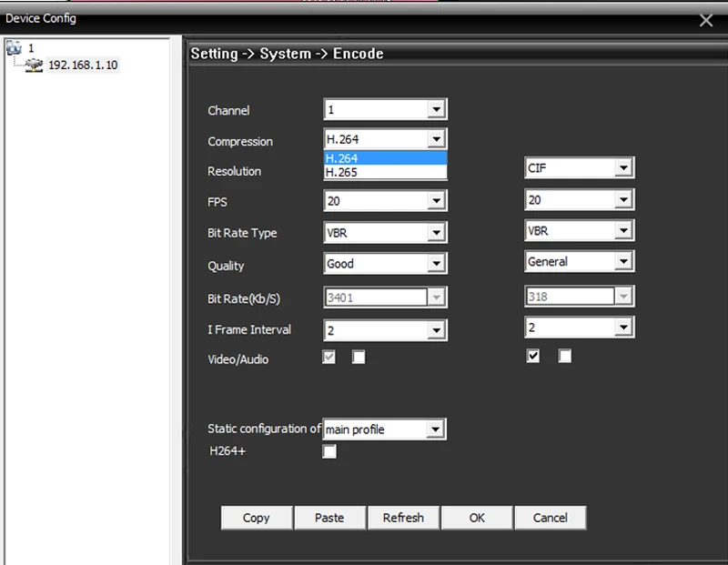Open the Channel dropdown
The width and height of the screenshot is (728, 565).
click(x=385, y=109)
